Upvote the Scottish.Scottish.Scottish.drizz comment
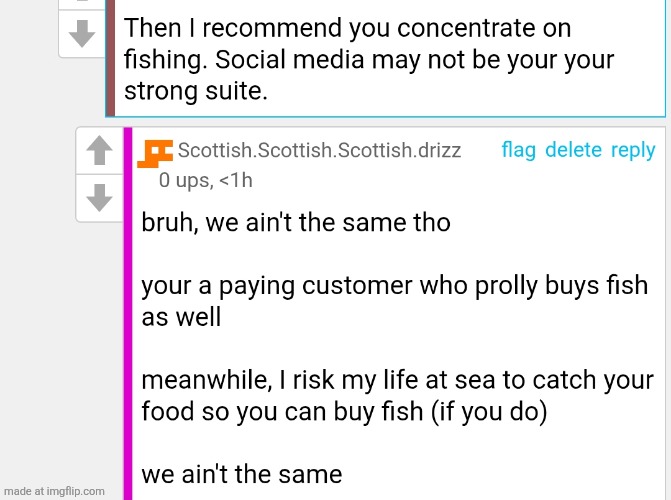Screen dimensions: 671x500 point(98,152)
